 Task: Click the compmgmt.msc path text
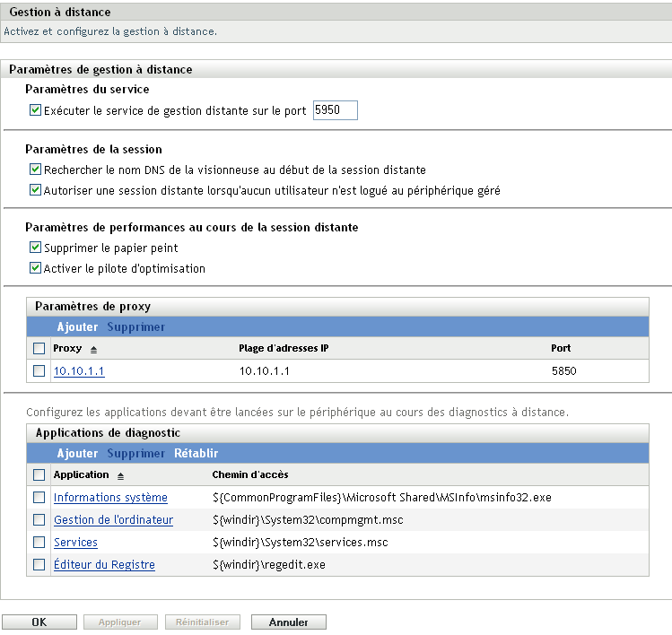pos(308,520)
